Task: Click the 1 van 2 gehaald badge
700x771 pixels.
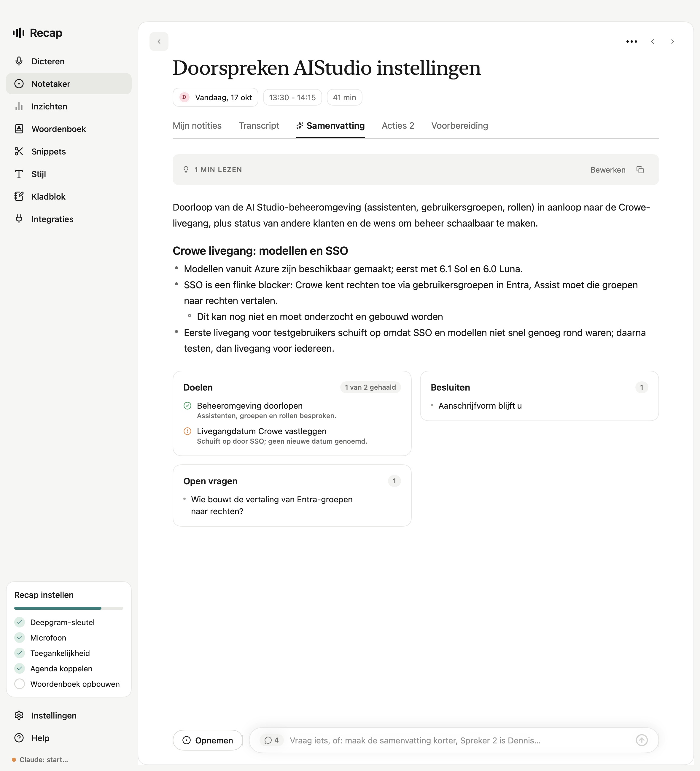Action: click(x=370, y=387)
